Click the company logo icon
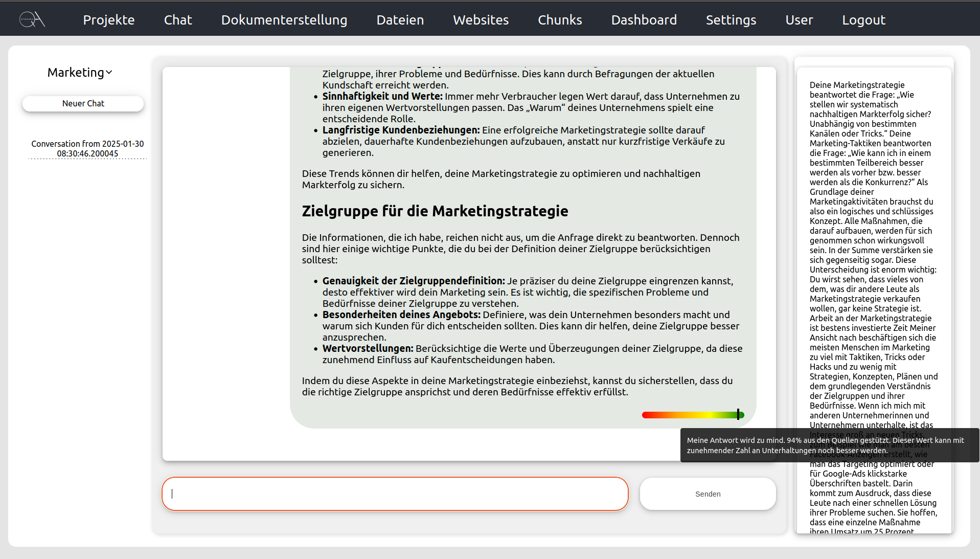Screen dimensions: 980x559 tap(31, 18)
